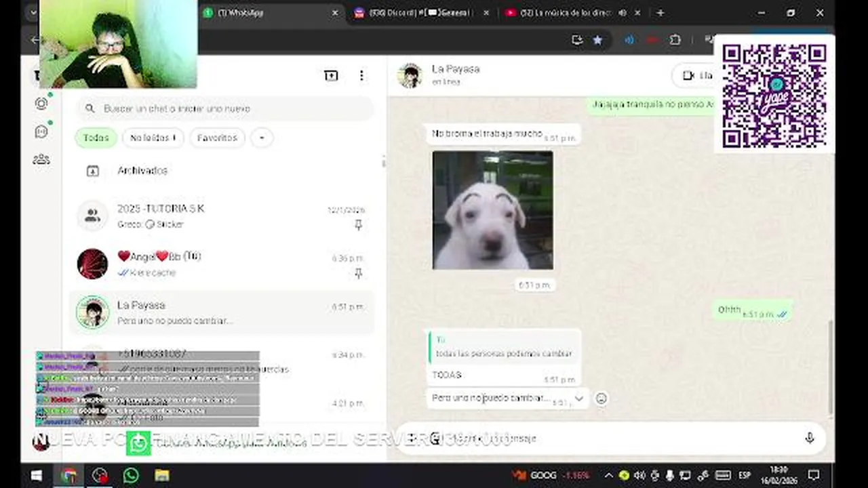868x488 pixels.
Task: Click the conversation scrollbar thumb
Action: click(831, 366)
